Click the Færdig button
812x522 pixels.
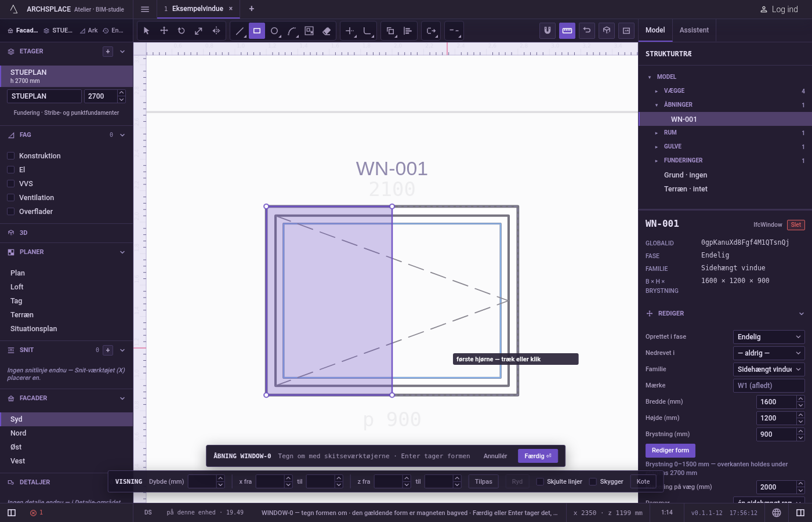click(x=538, y=456)
